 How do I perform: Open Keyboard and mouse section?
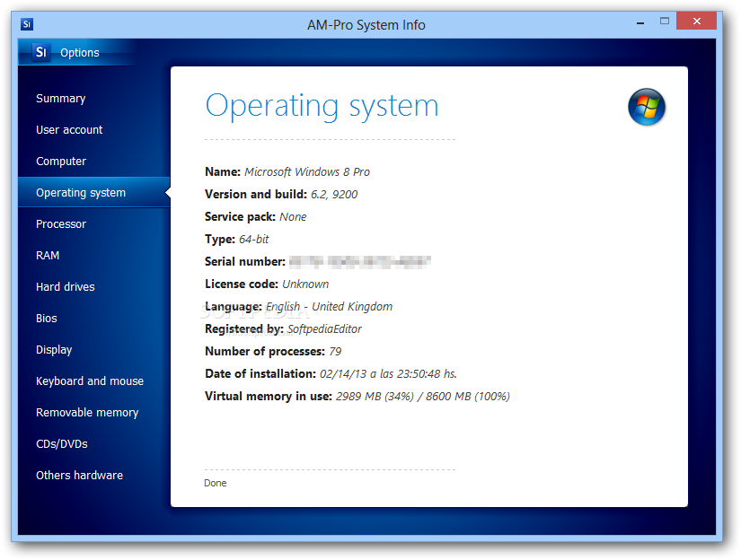(90, 381)
